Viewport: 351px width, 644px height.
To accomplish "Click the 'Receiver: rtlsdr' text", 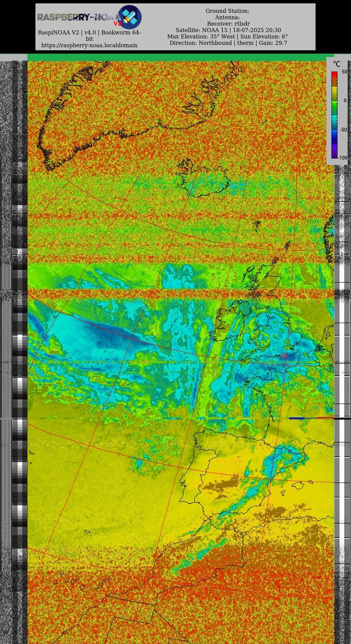I will (x=228, y=24).
